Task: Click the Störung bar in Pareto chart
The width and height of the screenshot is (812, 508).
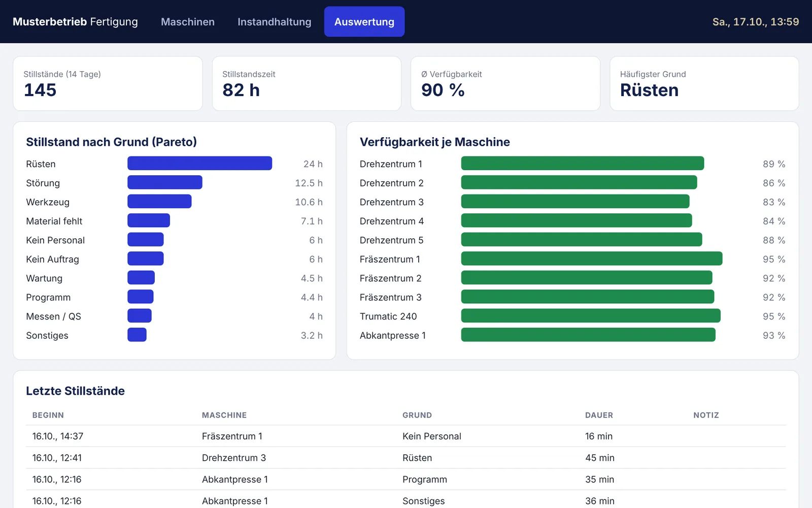Action: click(x=165, y=182)
